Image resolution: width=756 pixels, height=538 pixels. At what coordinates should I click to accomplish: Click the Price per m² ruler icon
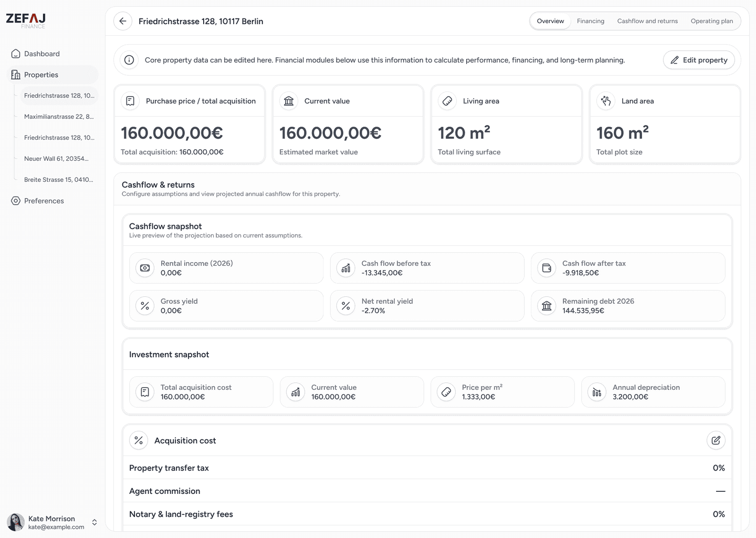446,392
